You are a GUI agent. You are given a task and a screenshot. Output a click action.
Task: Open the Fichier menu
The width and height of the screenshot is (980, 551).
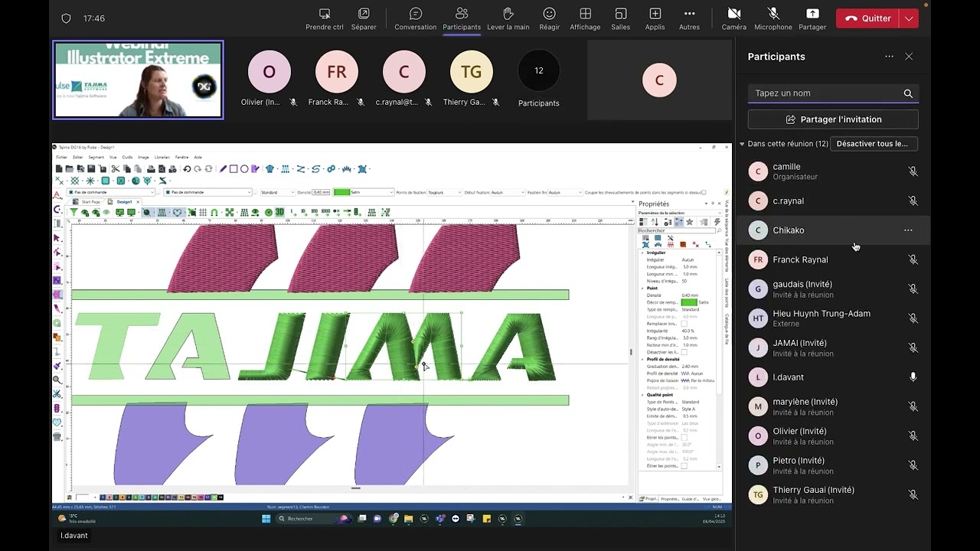tap(62, 157)
